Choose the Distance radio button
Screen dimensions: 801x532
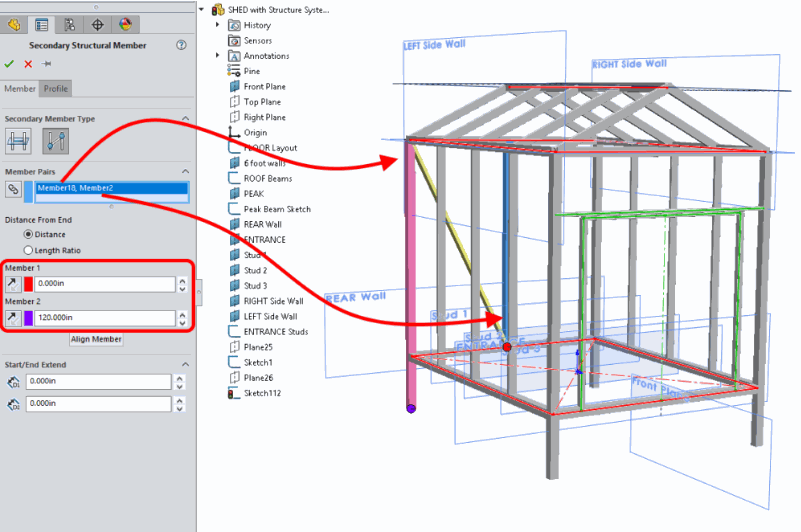tap(28, 234)
